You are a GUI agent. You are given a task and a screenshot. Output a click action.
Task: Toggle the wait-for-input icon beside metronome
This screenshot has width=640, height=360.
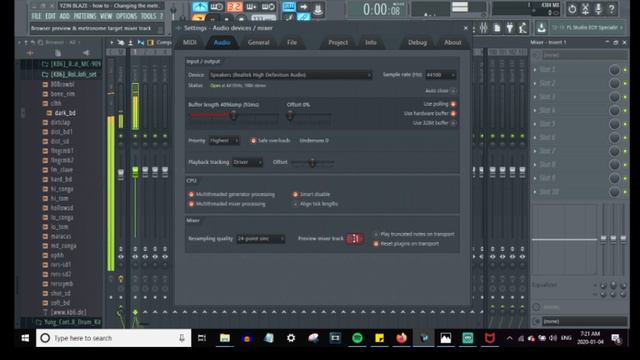(x=217, y=7)
